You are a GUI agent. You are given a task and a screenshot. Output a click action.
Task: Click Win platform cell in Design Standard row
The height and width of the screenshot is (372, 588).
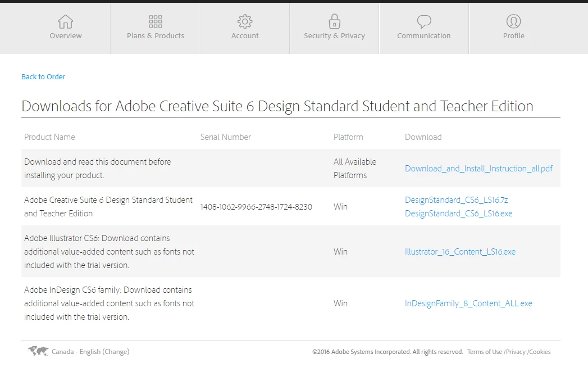point(340,207)
